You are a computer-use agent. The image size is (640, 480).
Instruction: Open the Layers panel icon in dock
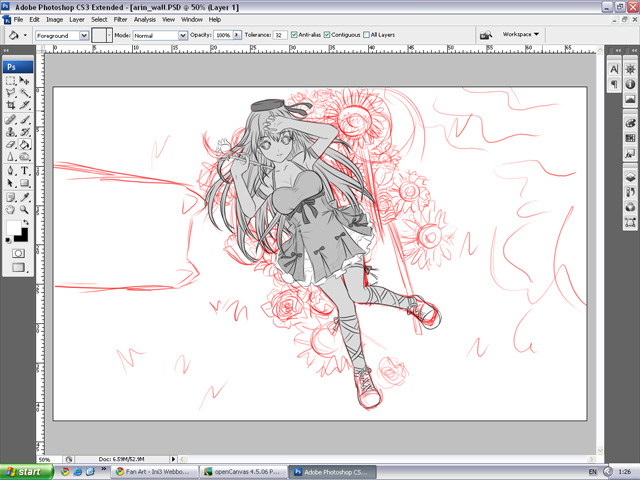[630, 177]
